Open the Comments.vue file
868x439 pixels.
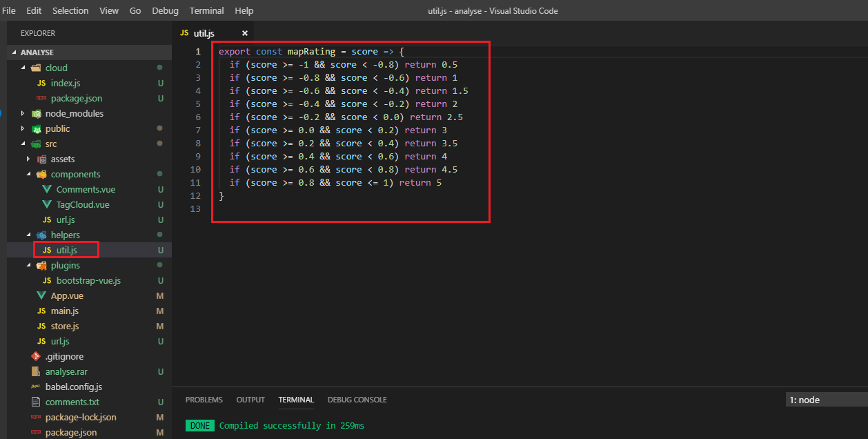pyautogui.click(x=86, y=189)
